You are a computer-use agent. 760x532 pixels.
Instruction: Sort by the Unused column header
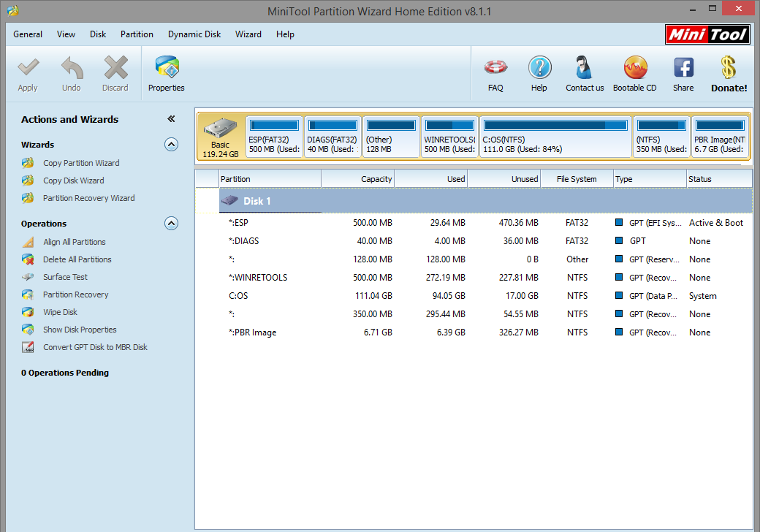(x=504, y=179)
